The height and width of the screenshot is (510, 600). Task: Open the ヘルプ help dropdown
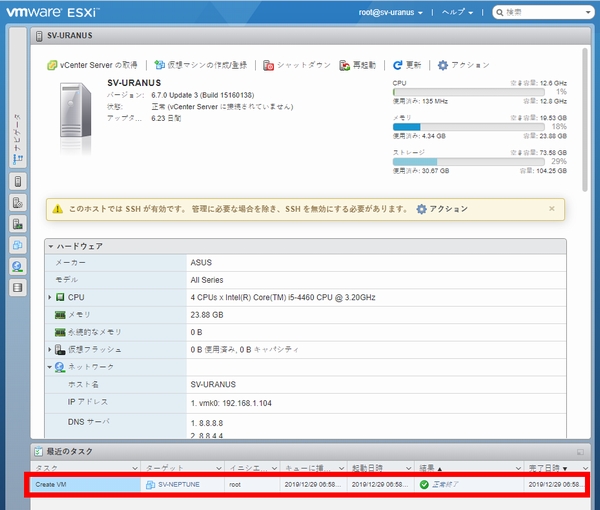pyautogui.click(x=457, y=12)
